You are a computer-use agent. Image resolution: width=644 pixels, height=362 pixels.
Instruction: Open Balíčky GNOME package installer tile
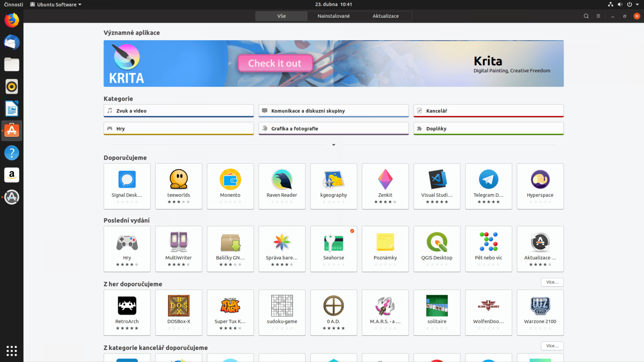pyautogui.click(x=230, y=249)
